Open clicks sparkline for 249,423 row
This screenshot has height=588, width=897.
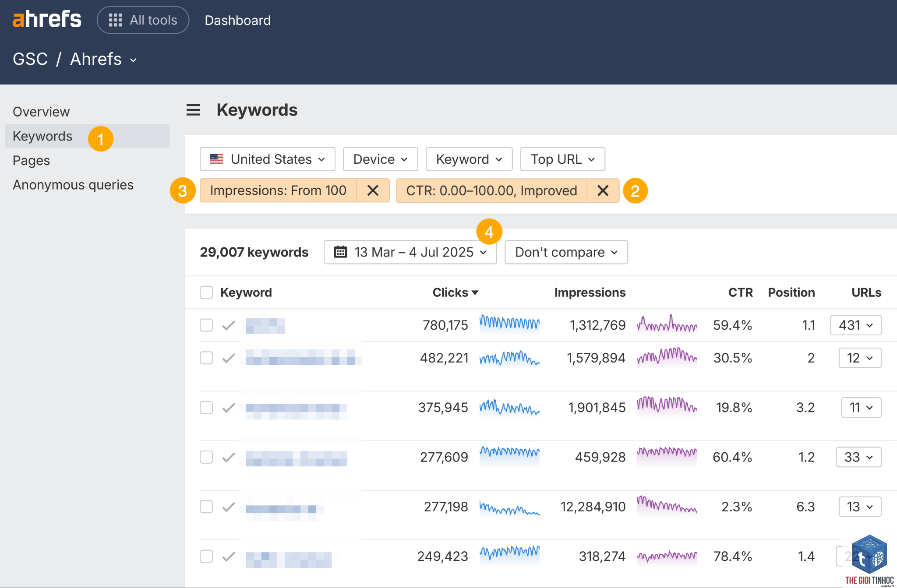[x=509, y=555]
